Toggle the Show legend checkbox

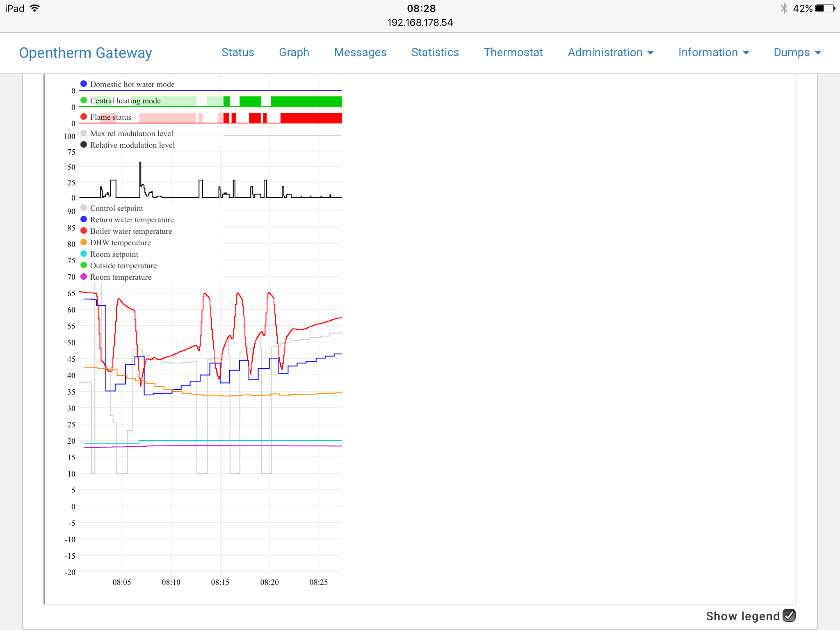pos(789,615)
